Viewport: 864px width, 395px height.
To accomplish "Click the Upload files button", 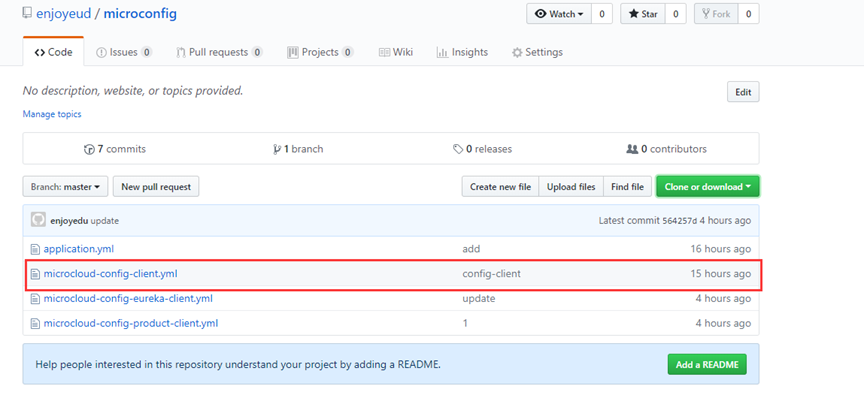I will point(571,187).
